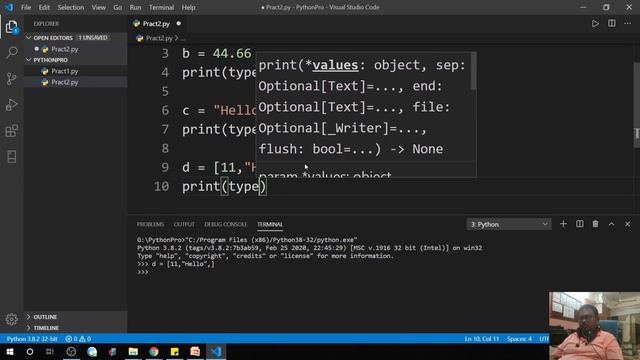
Task: Open the Edit menu
Action: [x=44, y=7]
